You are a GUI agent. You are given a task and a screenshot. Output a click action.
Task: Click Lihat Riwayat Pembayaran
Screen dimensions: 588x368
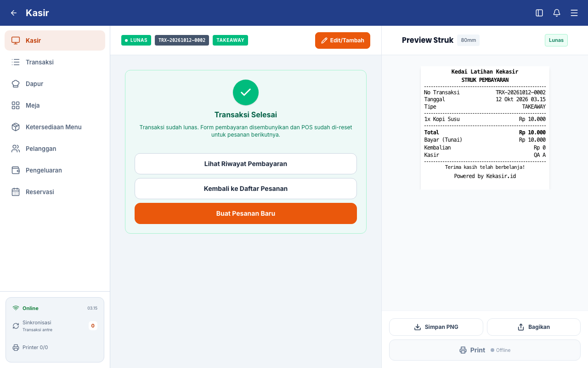pyautogui.click(x=246, y=164)
